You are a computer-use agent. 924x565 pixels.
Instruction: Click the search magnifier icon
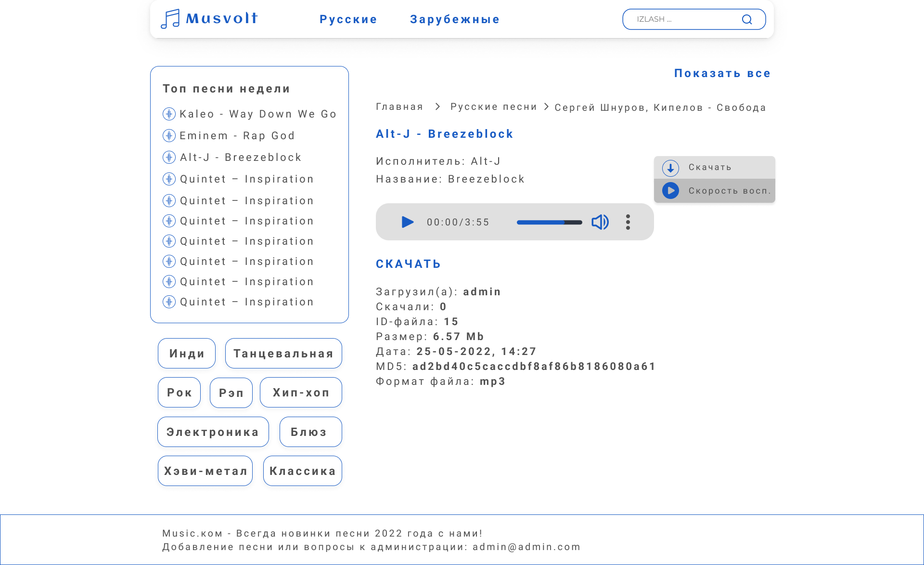point(746,19)
